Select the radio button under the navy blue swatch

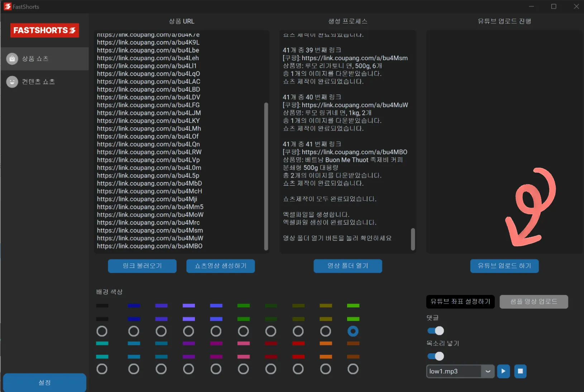click(x=134, y=331)
